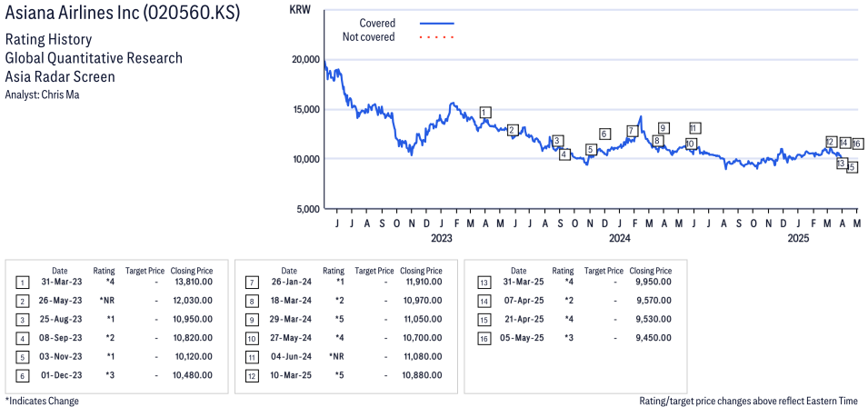The image size is (868, 407).
Task: Select chart marker 2 on the price line
Action: pyautogui.click(x=513, y=131)
